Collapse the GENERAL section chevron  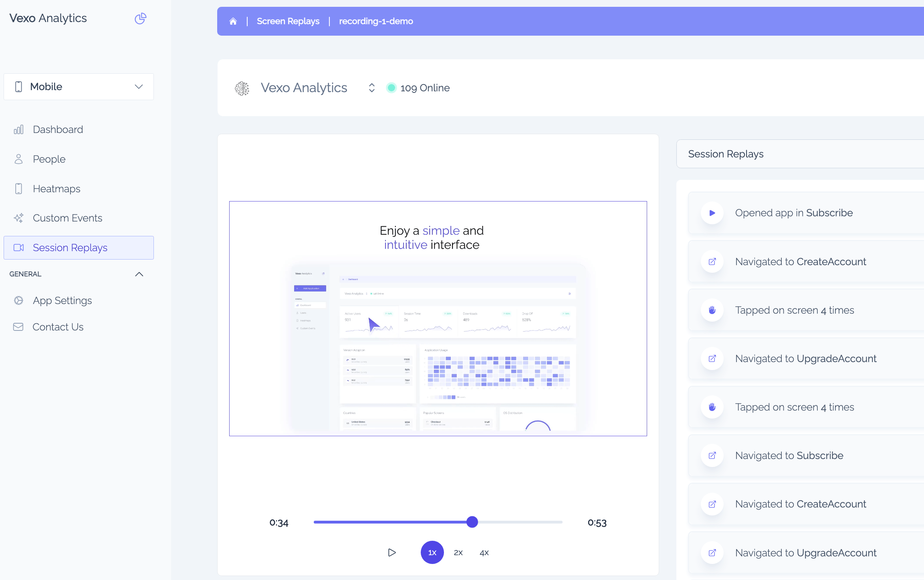point(139,274)
